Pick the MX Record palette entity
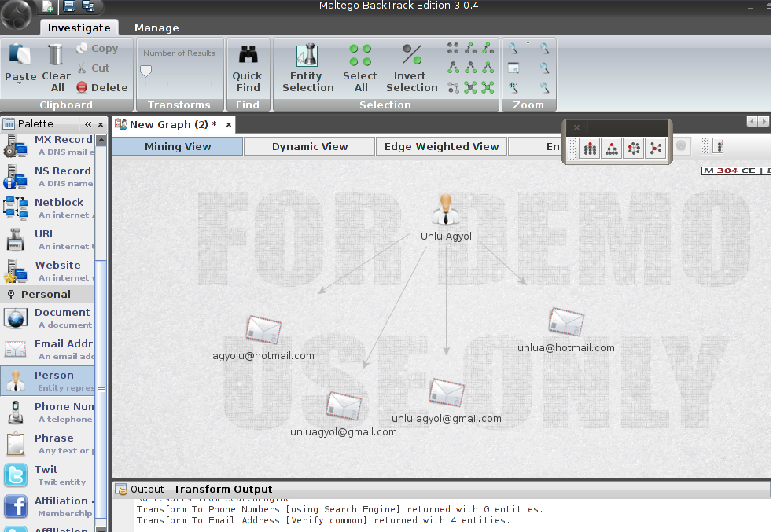Screen dimensions: 773x532 [48, 145]
